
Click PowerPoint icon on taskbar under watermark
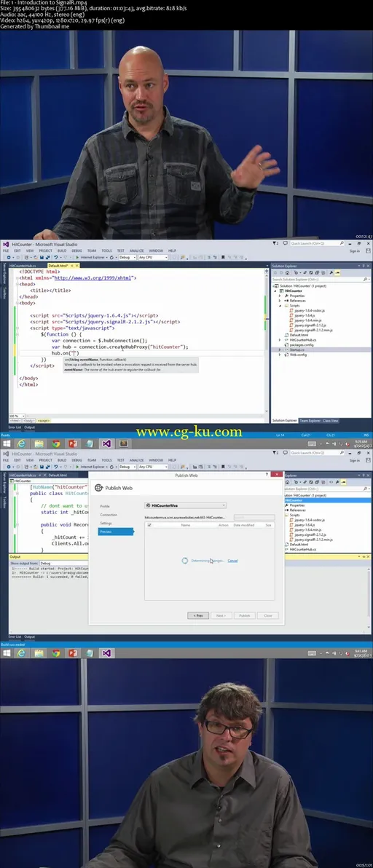(73, 444)
